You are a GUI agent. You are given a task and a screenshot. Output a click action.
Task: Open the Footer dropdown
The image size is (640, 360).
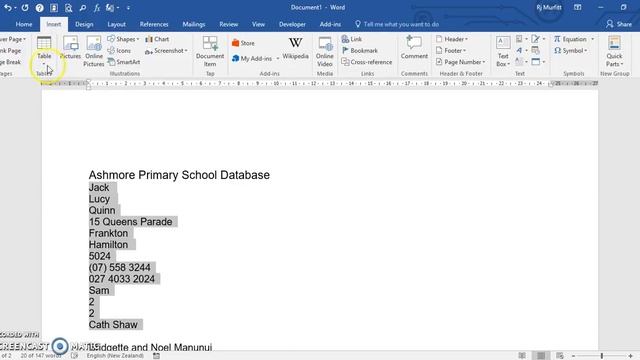[451, 51]
